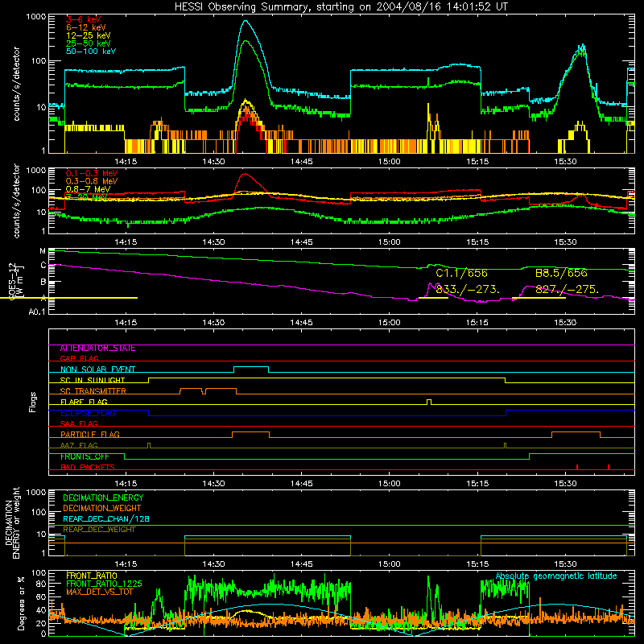Image resolution: width=644 pixels, height=644 pixels.
Task: Click the small FLARE_FLAG pulse near 15:07
Action: (429, 402)
